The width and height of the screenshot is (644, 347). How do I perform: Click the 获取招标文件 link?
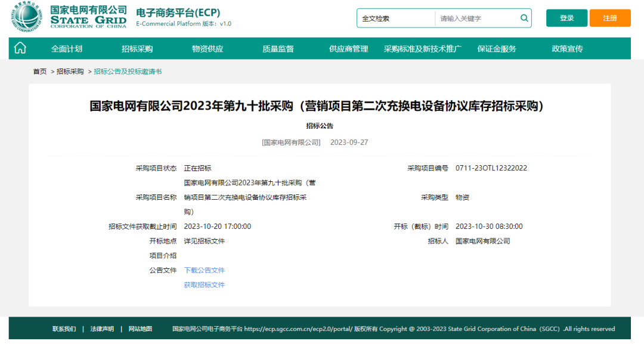(x=204, y=285)
